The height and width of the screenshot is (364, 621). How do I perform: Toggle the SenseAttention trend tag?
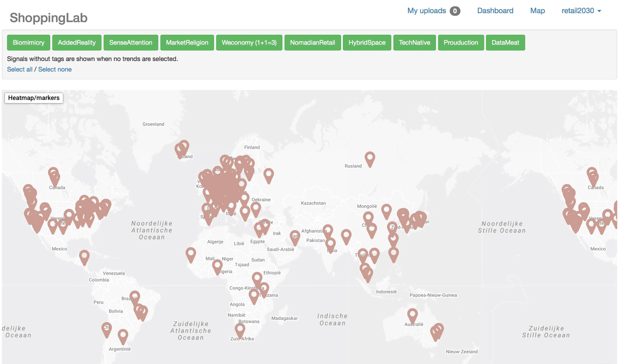click(x=131, y=43)
